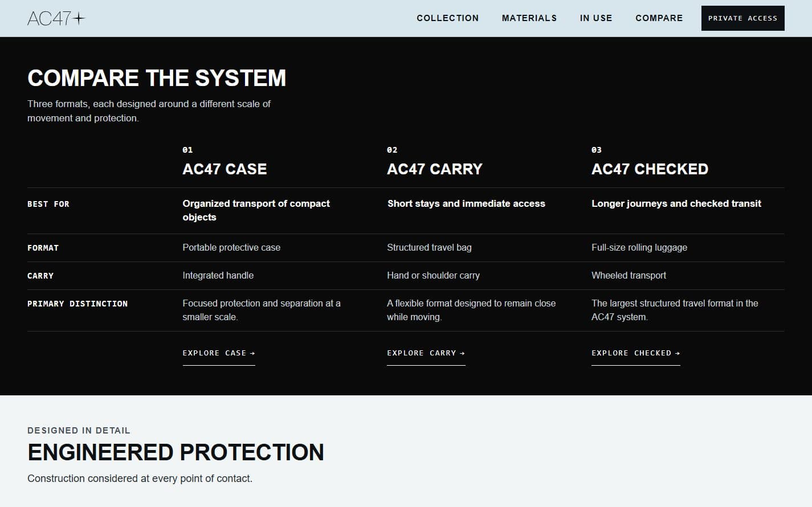
Task: Follow the Explore Checked link
Action: click(x=636, y=354)
